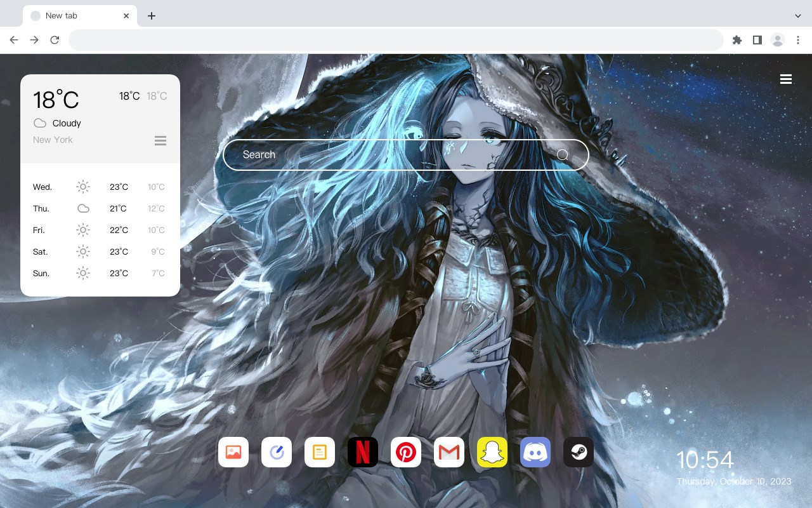
Task: Open the Chrome profile avatar
Action: coord(778,40)
